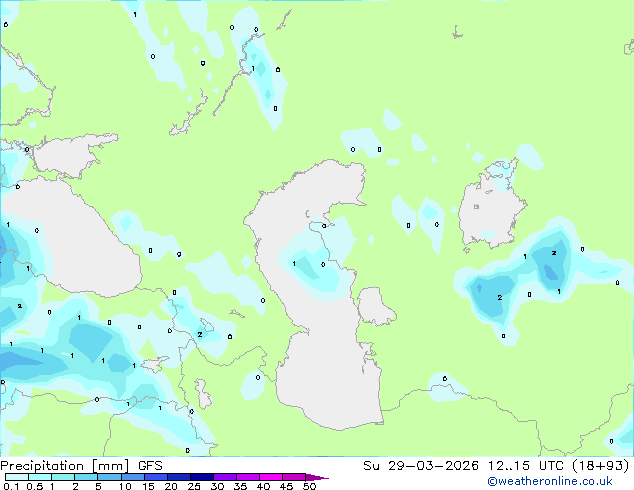Select the '35' legend value
The height and width of the screenshot is (490, 634).
240,486
